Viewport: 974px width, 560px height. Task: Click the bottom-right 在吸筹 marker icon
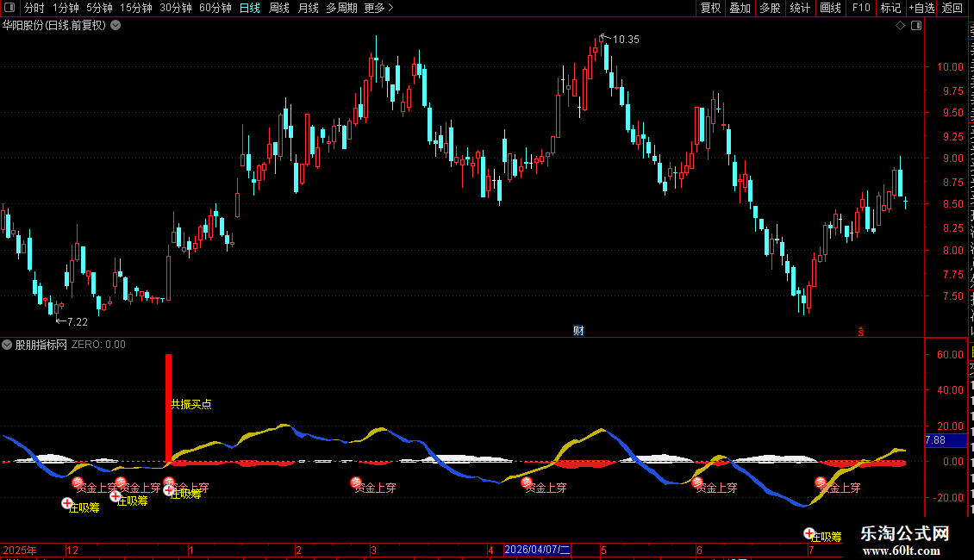[x=809, y=532]
